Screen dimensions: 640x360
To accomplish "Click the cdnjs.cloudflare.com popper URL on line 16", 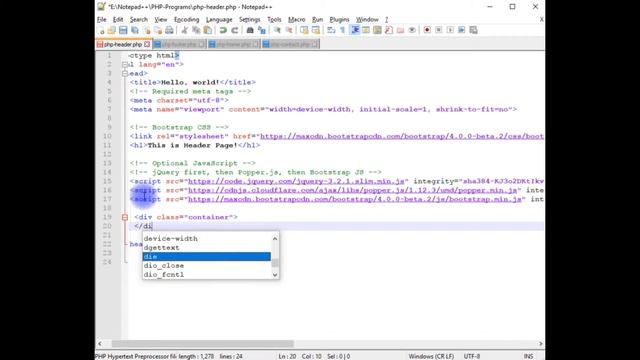I will (x=352, y=190).
